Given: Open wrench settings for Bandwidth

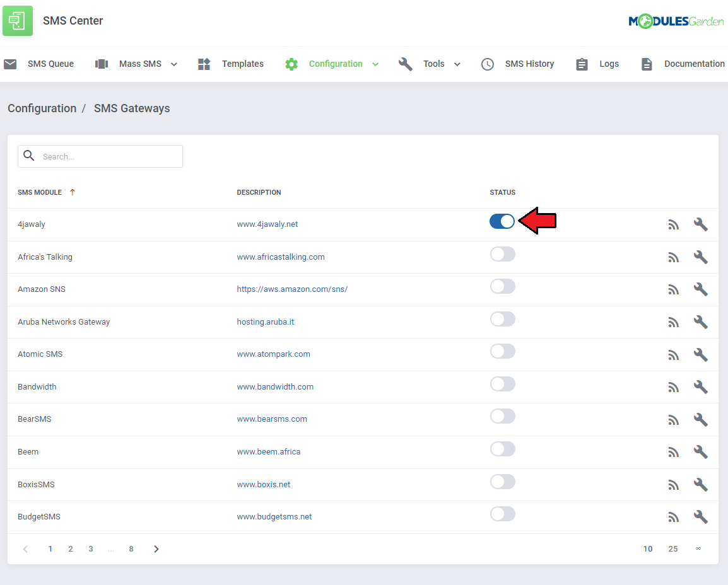Looking at the screenshot, I should coord(701,387).
